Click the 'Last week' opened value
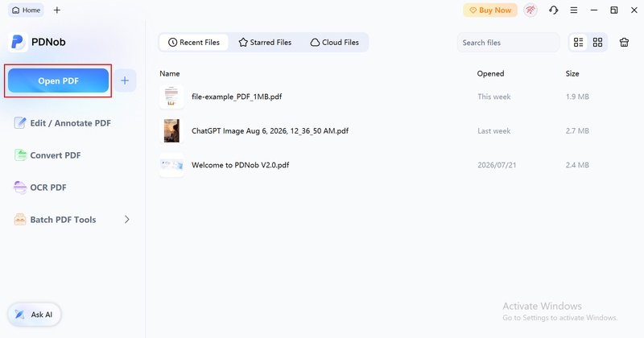 pos(494,131)
